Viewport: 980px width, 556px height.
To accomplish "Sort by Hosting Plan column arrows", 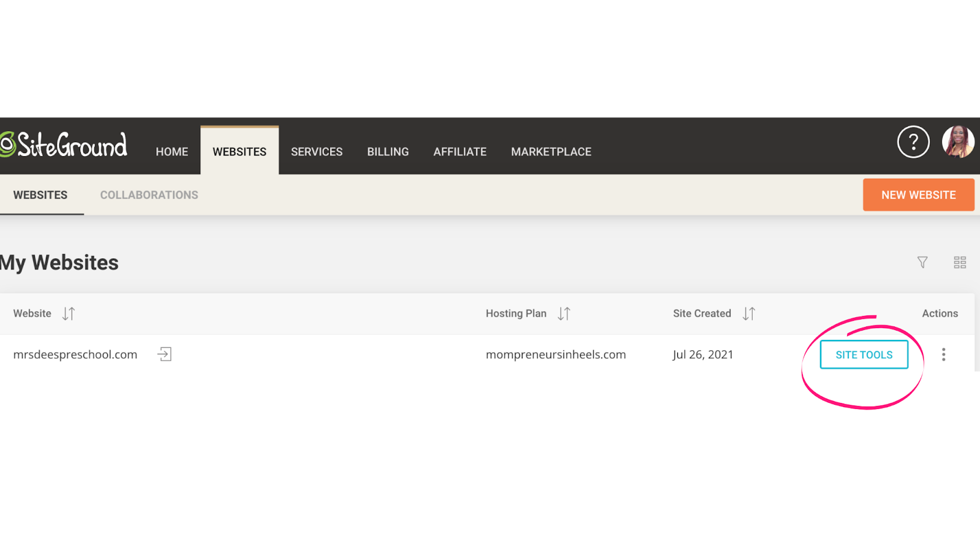I will (x=564, y=314).
